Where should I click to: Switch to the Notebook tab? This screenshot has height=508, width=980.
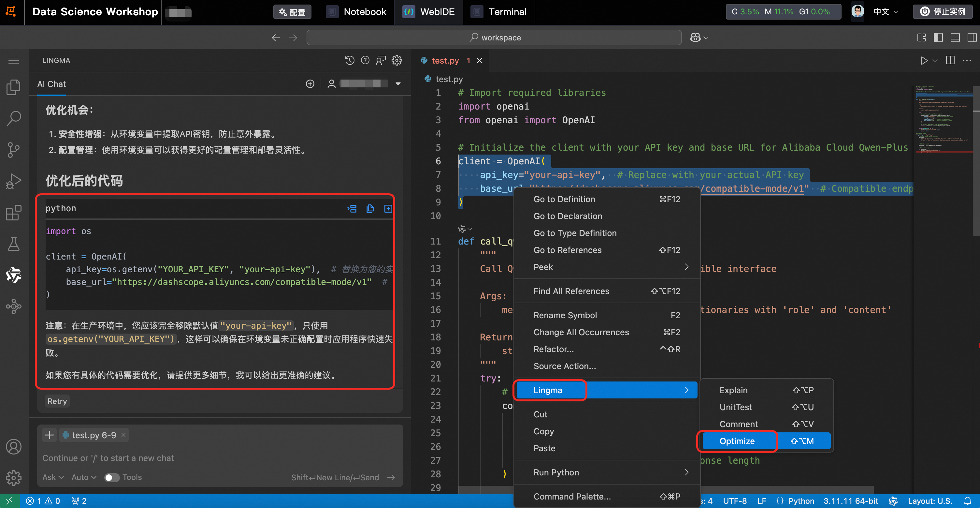356,11
